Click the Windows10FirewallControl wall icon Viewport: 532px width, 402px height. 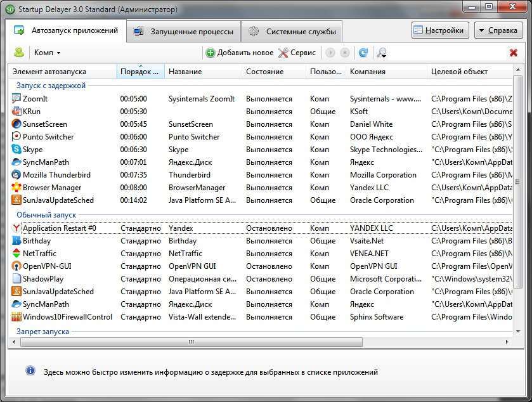tap(16, 317)
